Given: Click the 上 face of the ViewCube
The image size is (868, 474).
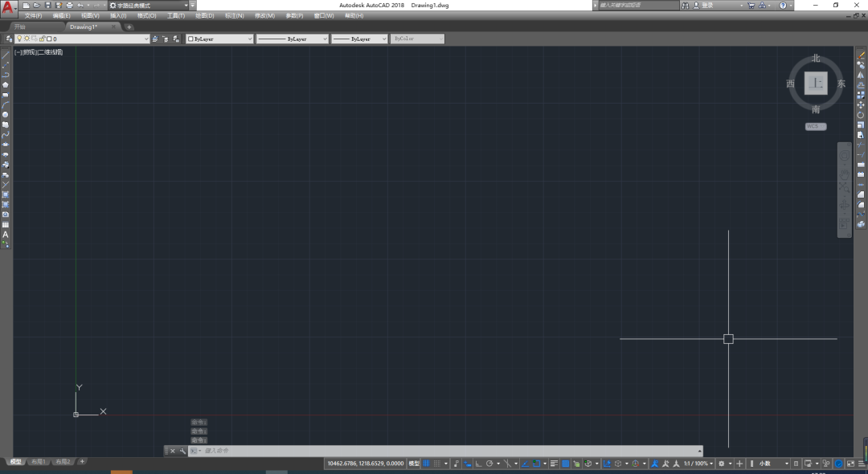Looking at the screenshot, I should tap(816, 83).
